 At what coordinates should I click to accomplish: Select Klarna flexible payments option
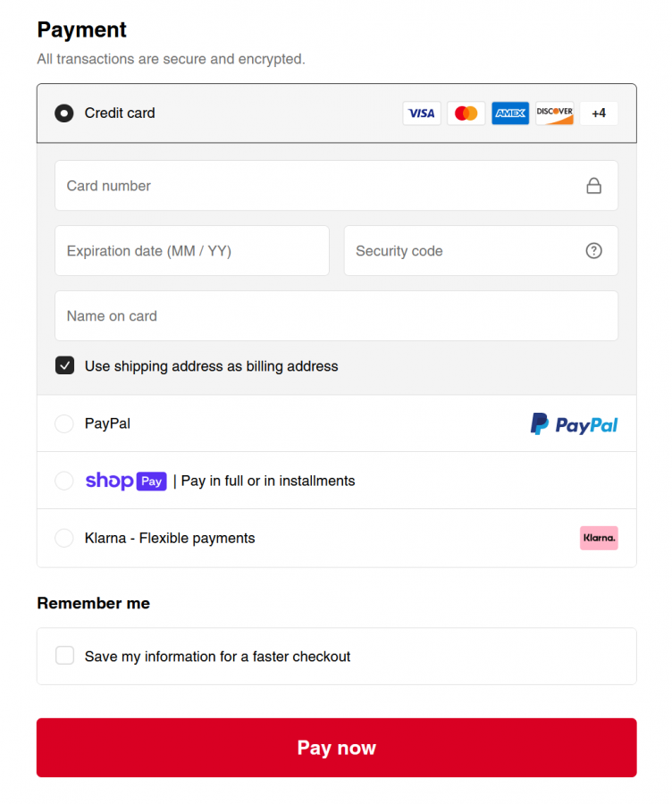tap(63, 538)
